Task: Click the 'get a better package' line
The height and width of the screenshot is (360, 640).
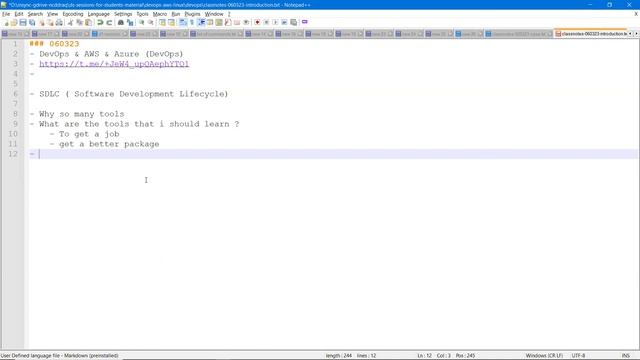Action: click(x=104, y=144)
